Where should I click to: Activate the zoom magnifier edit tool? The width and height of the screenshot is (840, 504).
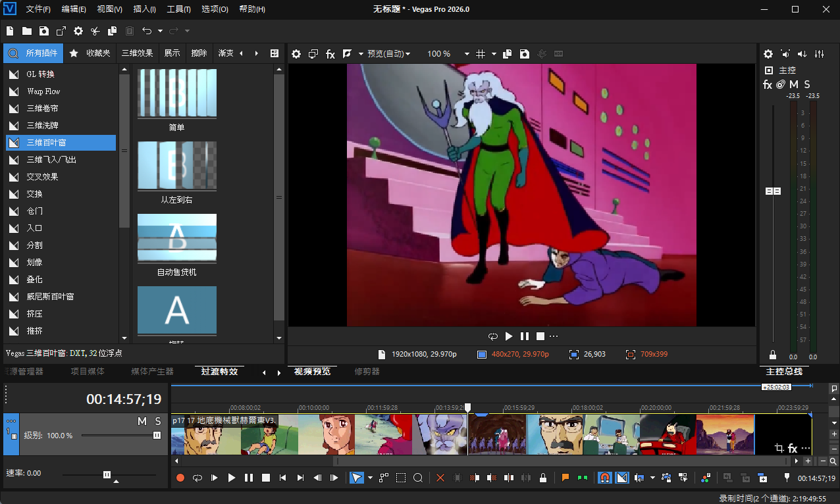[x=418, y=478]
